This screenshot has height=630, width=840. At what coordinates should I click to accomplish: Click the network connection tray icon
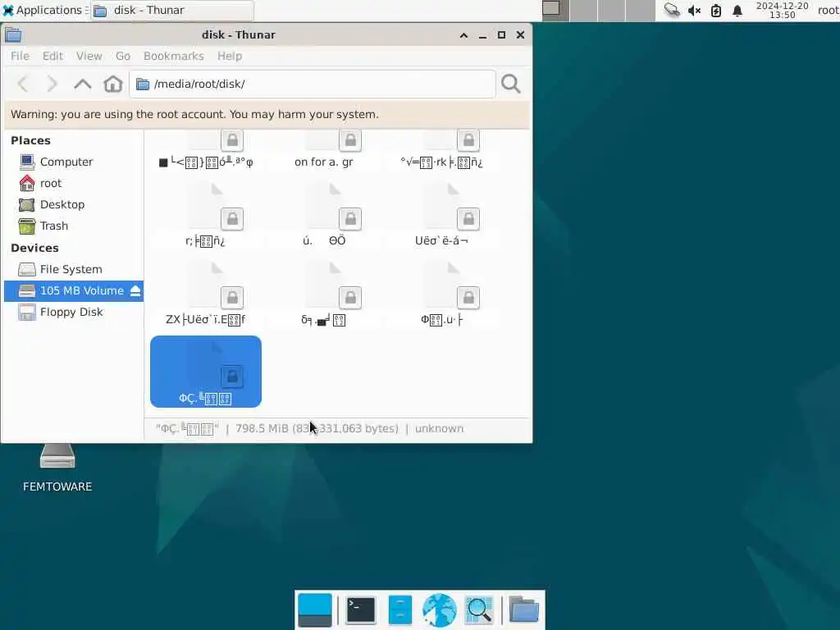pyautogui.click(x=672, y=10)
